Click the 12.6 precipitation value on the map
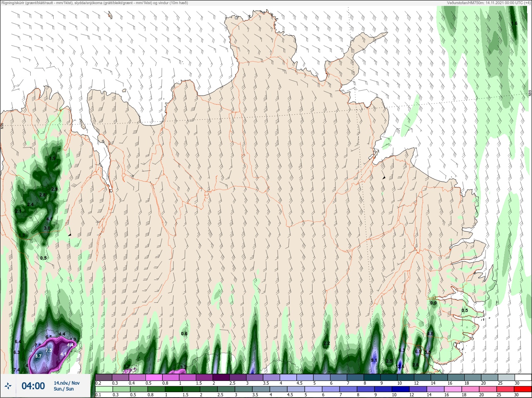The image size is (532, 398). (x=400, y=366)
